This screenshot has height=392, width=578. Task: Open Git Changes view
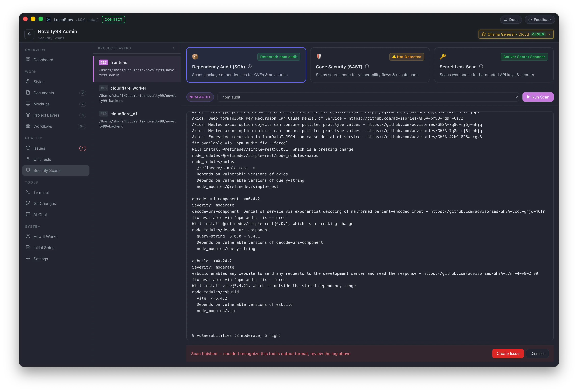pyautogui.click(x=56, y=203)
